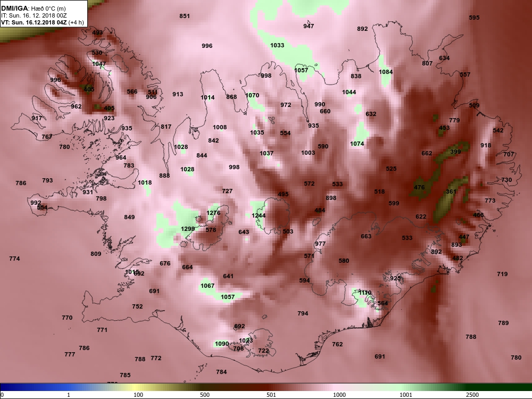The image size is (532, 399).
Task: Select the 931 map value
Action: [x=88, y=192]
